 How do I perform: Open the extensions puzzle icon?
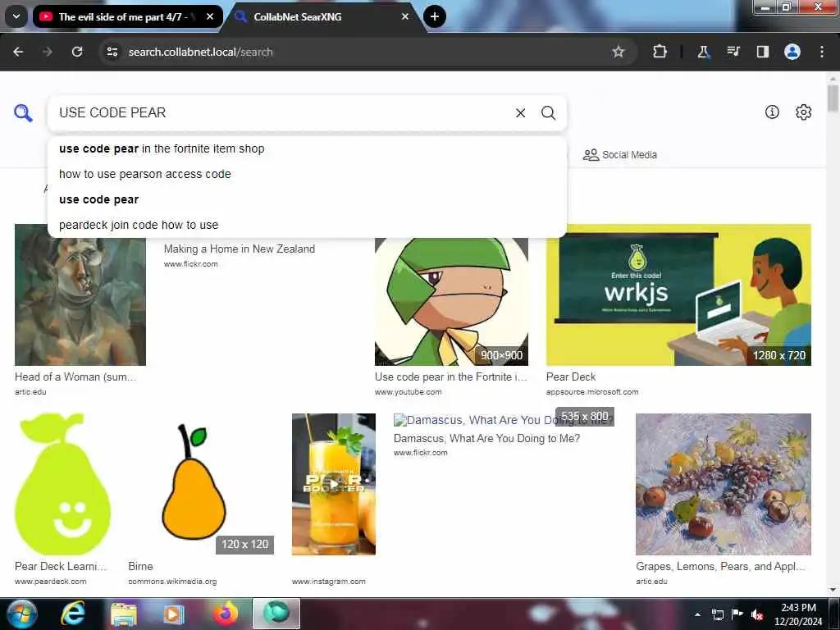660,52
